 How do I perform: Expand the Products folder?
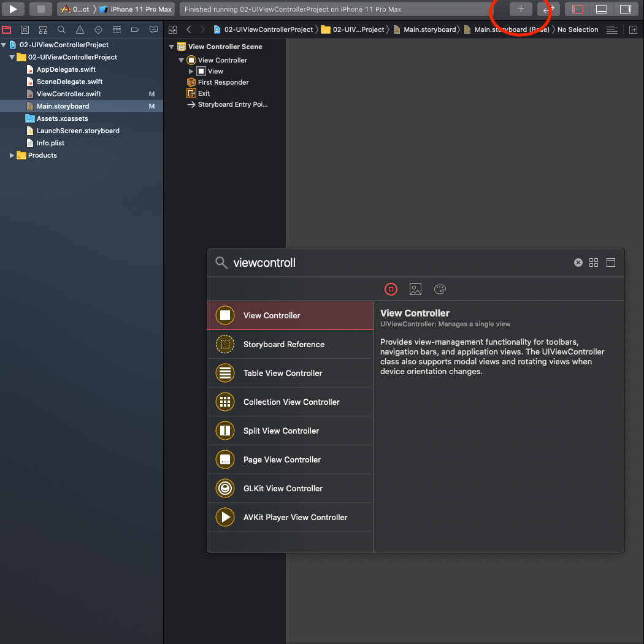click(12, 155)
